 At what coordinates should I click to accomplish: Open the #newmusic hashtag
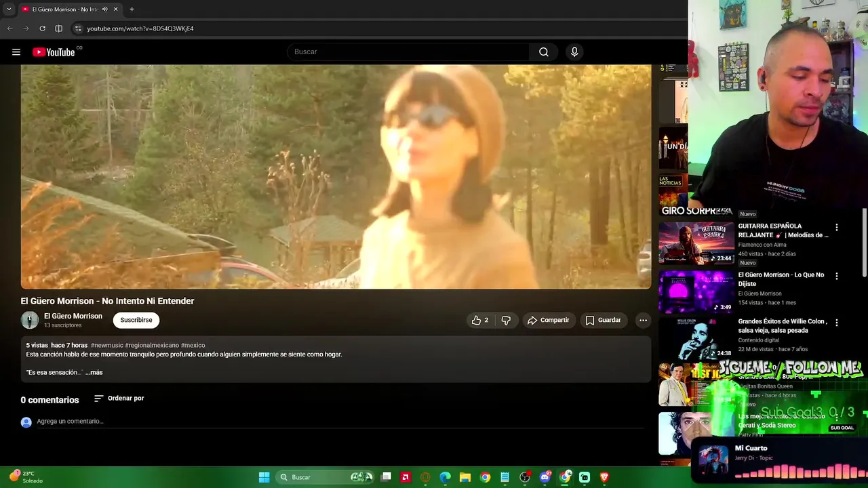pos(106,345)
